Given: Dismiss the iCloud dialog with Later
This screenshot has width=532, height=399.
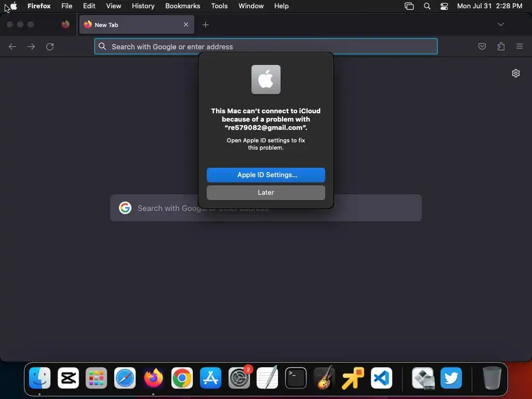Looking at the screenshot, I should tap(265, 192).
